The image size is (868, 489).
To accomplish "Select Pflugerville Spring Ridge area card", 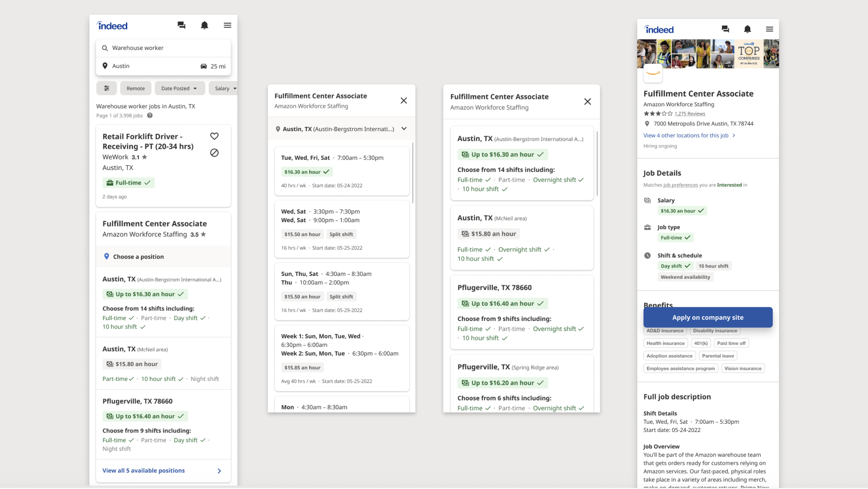I will 522,383.
